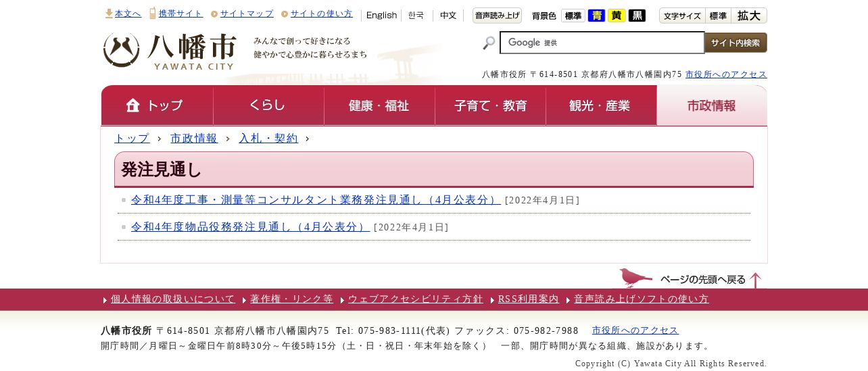The image size is (868, 371).
Task: Open 音声読み上げソフトの使い方 footer link
Action: click(x=642, y=299)
